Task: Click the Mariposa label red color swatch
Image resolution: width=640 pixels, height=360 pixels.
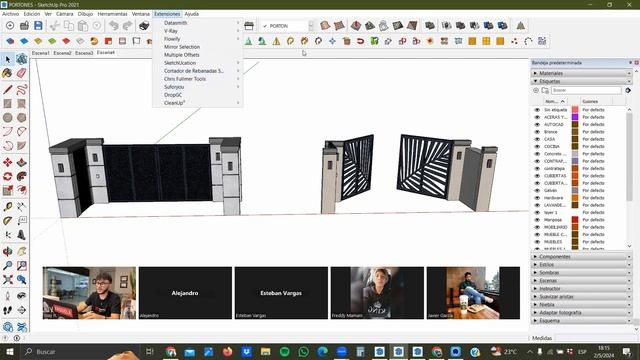Action: click(x=575, y=220)
